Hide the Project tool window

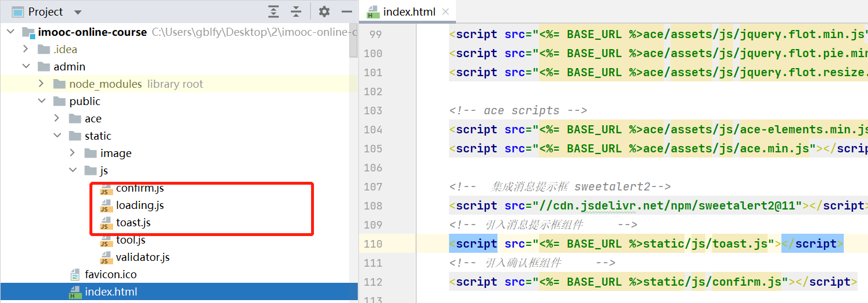pyautogui.click(x=347, y=12)
